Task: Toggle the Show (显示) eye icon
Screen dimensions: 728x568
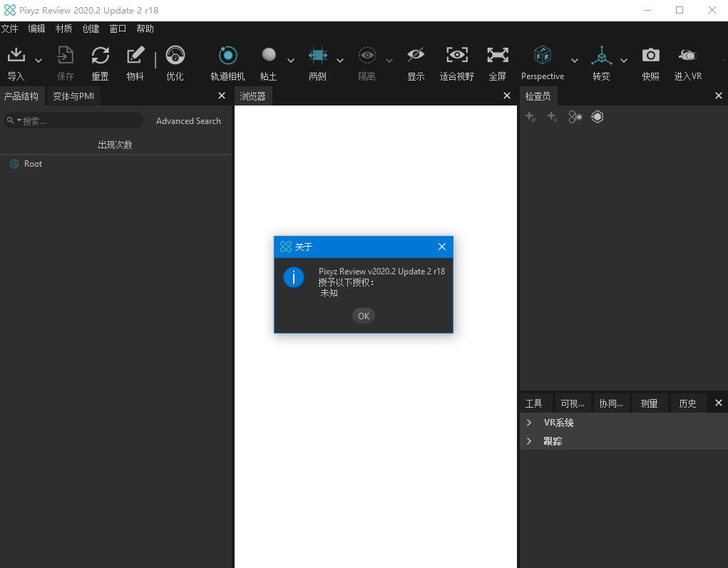Action: tap(416, 56)
